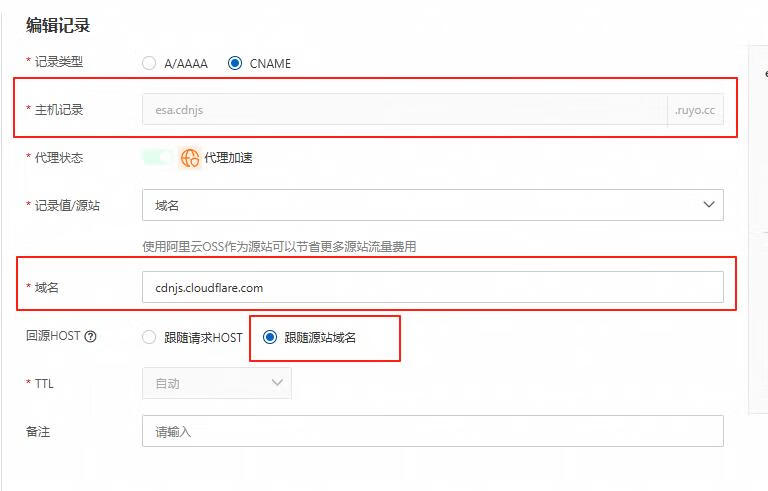The image size is (768, 491).
Task: Click the chevron arrow in 记录值/源站 field
Action: tap(709, 205)
